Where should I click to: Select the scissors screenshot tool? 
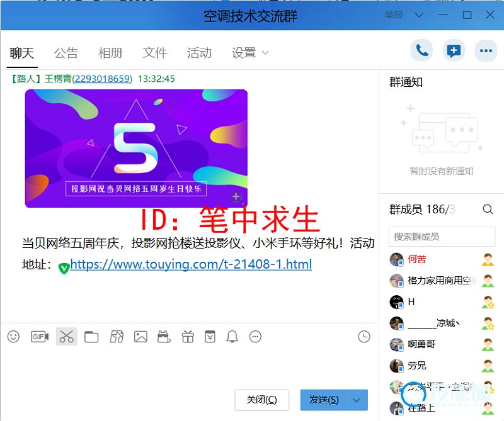click(67, 337)
